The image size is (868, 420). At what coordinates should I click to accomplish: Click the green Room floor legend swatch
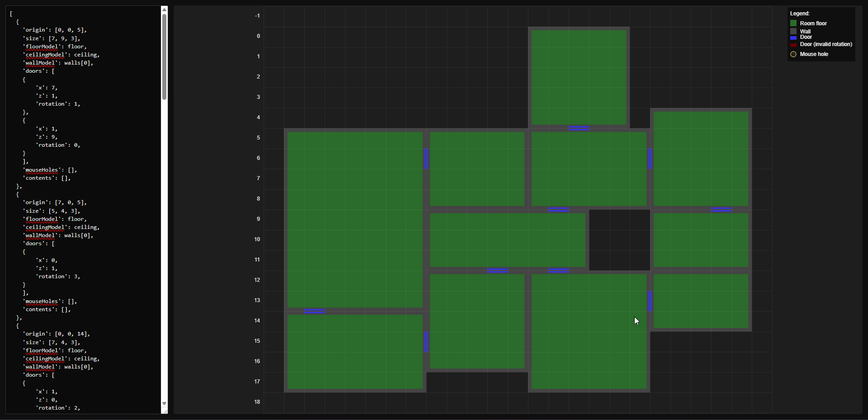[793, 23]
